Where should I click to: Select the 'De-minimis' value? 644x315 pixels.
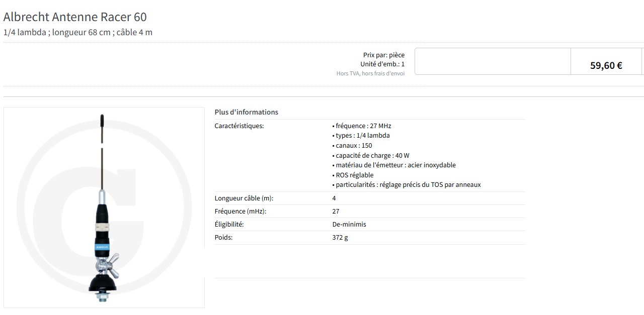(x=349, y=224)
